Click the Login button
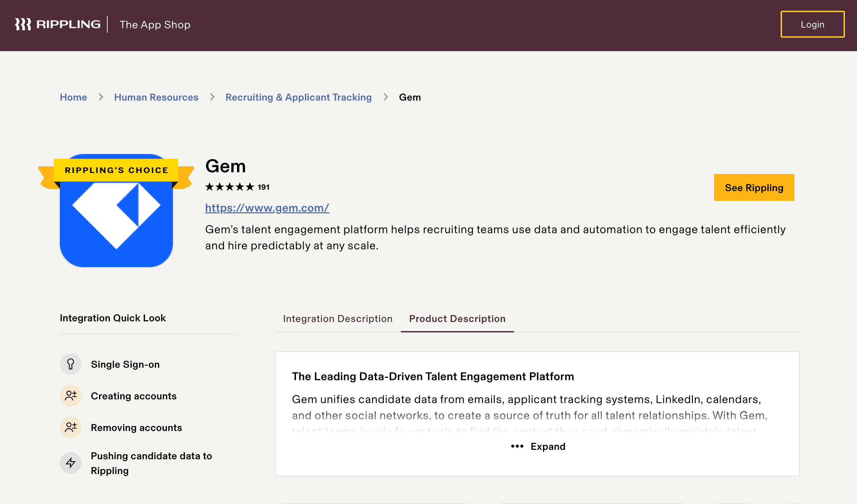This screenshot has height=504, width=857. coord(812,25)
